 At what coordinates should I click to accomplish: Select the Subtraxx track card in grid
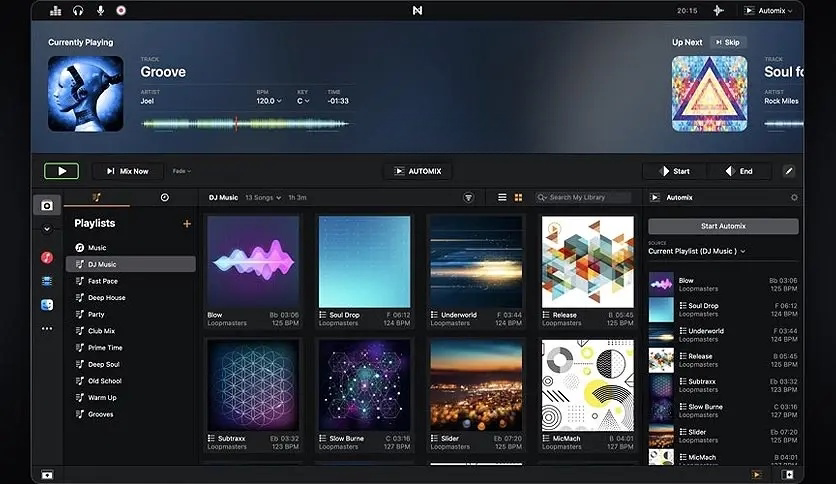point(253,396)
